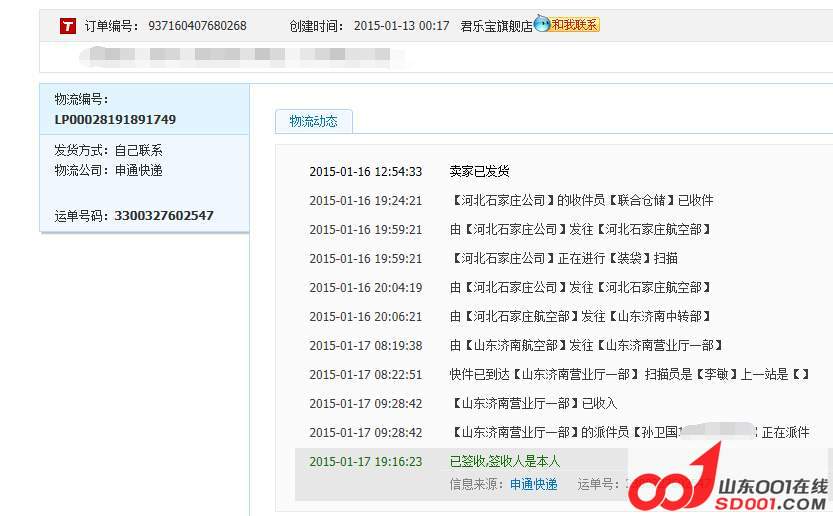Click the red Tmall logo icon

tap(68, 26)
